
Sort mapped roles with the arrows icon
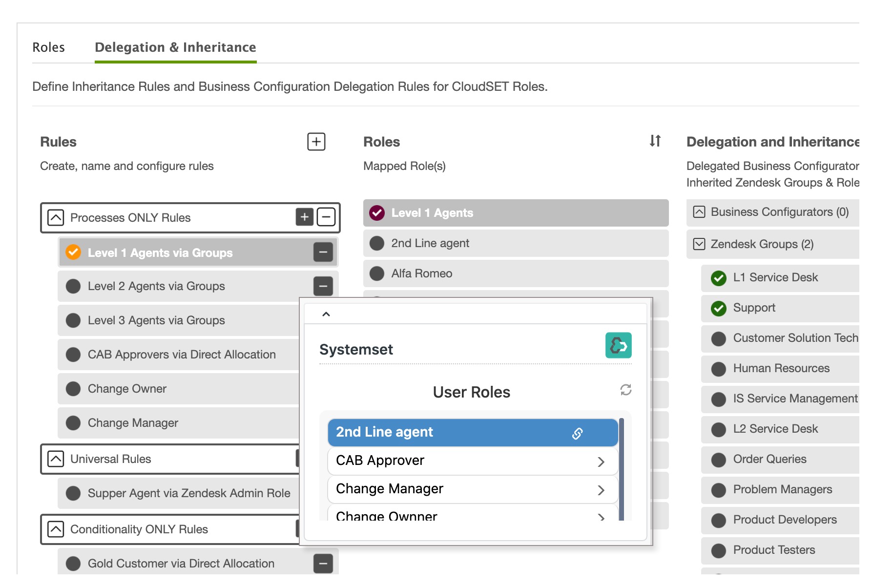tap(655, 141)
